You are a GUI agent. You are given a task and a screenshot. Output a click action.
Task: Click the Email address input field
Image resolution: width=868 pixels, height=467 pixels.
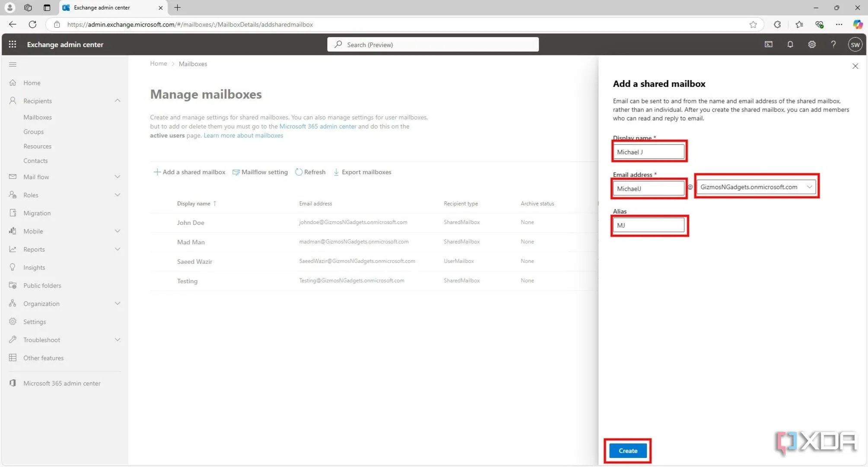click(x=649, y=189)
